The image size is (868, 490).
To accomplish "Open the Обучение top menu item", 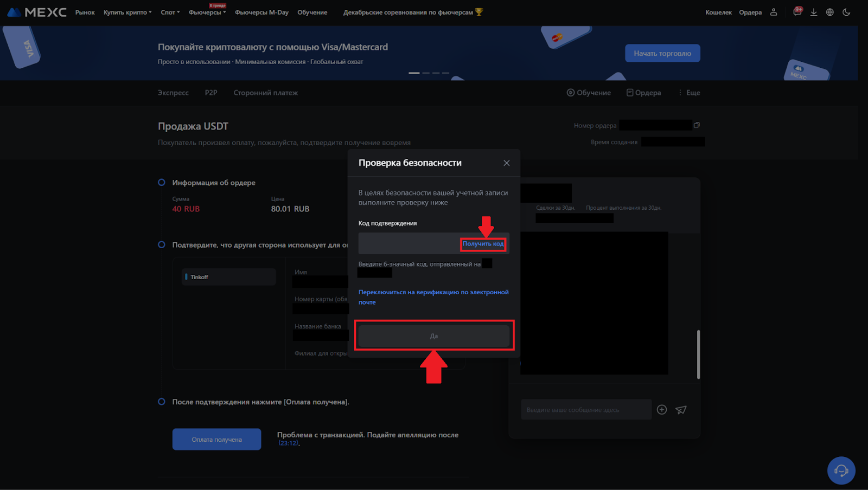I will [x=312, y=12].
